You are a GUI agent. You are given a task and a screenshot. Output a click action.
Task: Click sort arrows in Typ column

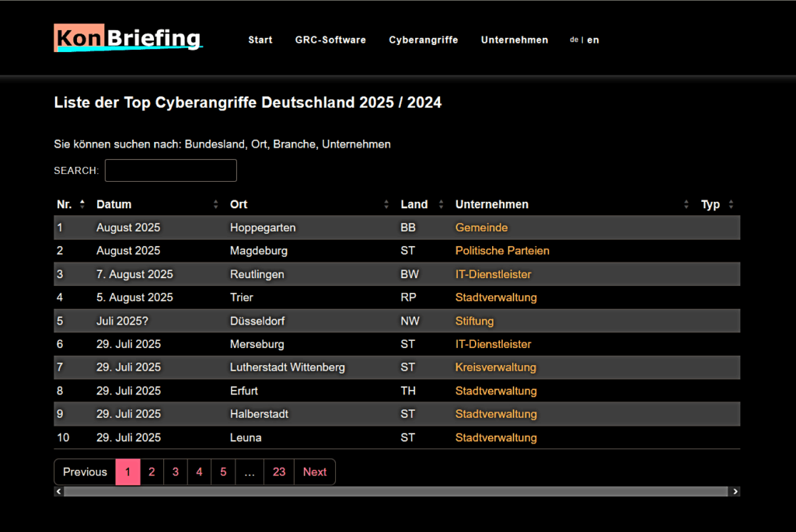[731, 204]
